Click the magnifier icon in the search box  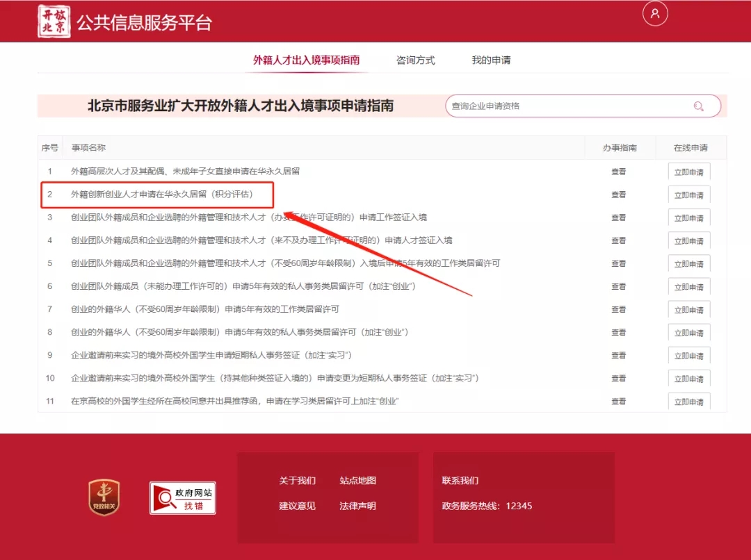click(698, 106)
